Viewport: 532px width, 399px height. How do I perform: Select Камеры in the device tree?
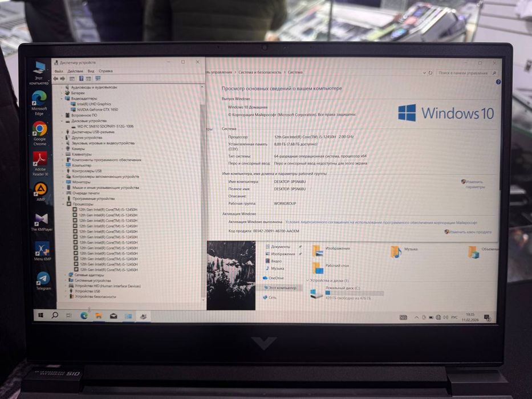75,149
